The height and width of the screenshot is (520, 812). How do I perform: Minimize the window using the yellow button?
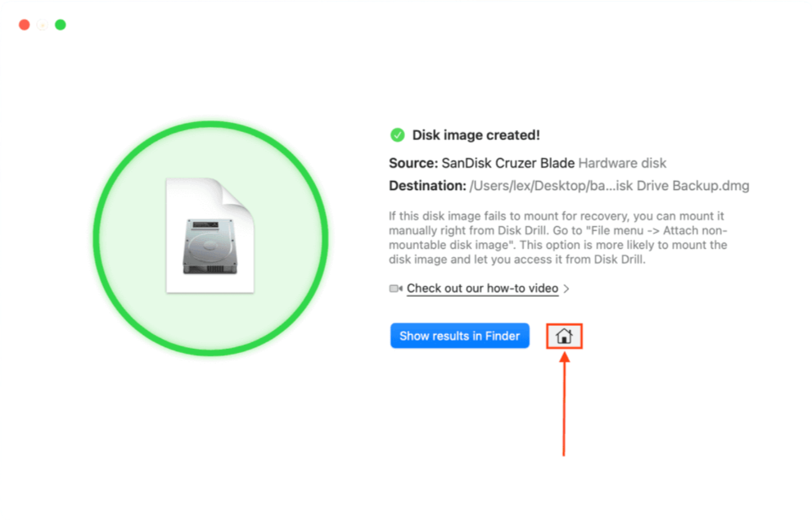(x=43, y=25)
